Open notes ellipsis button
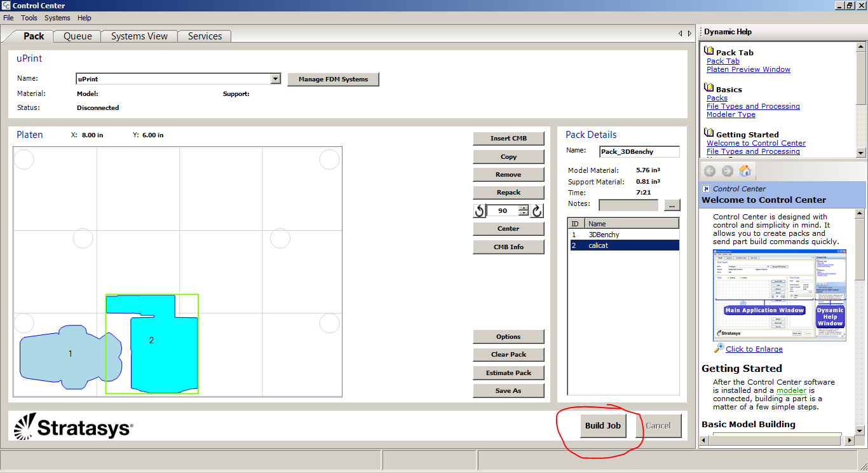868x473 pixels. [672, 205]
